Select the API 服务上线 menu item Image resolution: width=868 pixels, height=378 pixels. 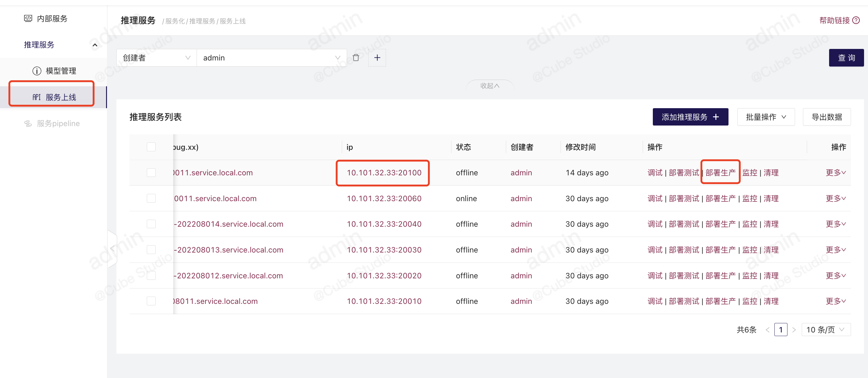pyautogui.click(x=54, y=97)
